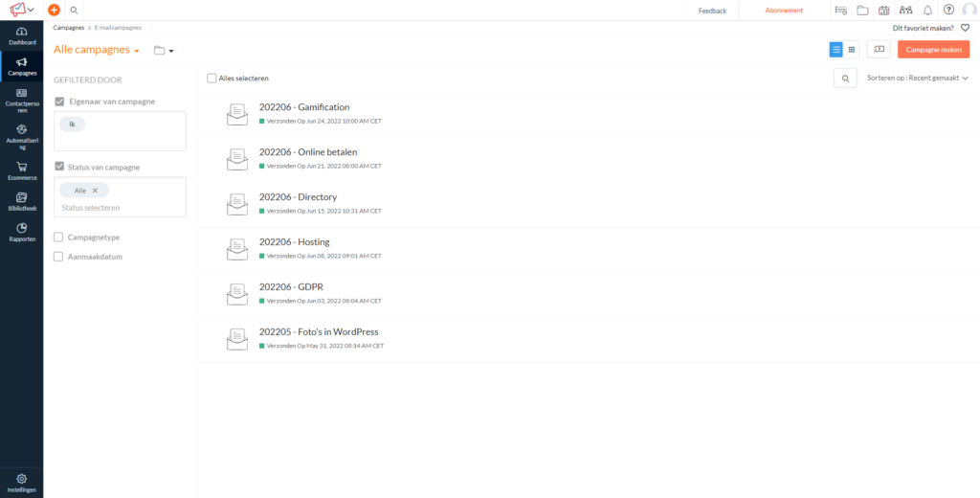Viewport: 980px width, 498px height.
Task: Click the Ik owner chip
Action: (72, 124)
